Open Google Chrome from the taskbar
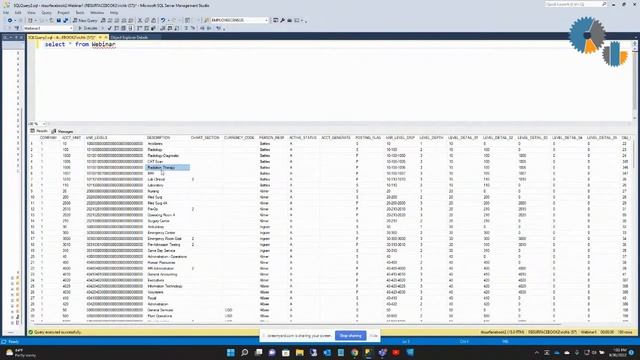 point(355,352)
